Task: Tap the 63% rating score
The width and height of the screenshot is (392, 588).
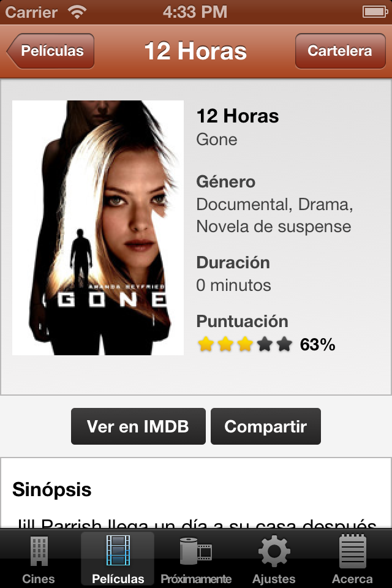Action: click(x=317, y=345)
